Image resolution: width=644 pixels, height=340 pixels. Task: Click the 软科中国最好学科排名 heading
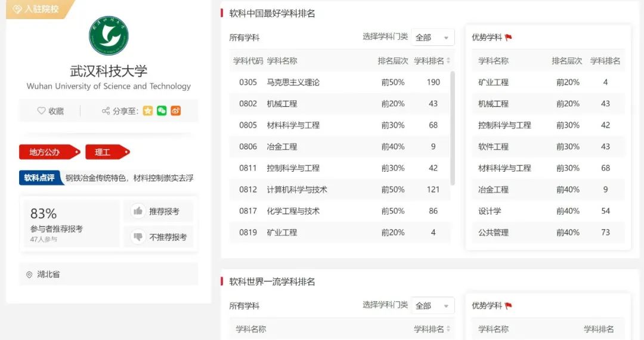(x=272, y=13)
